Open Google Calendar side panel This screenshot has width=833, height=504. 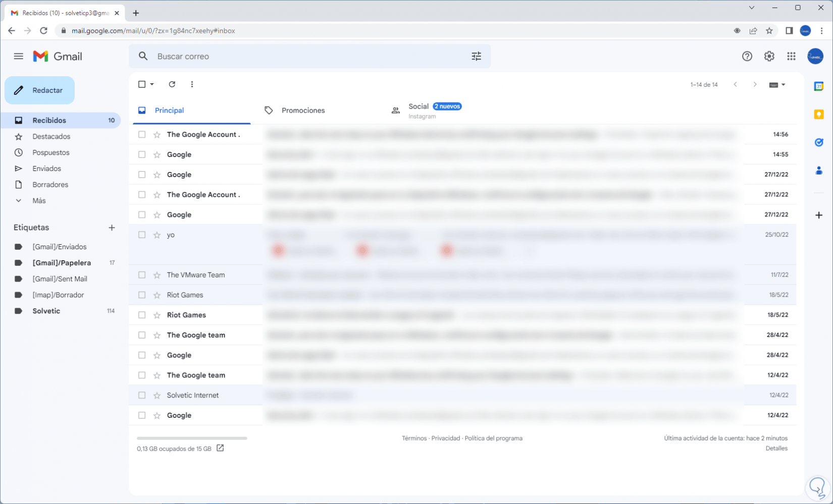tap(819, 86)
